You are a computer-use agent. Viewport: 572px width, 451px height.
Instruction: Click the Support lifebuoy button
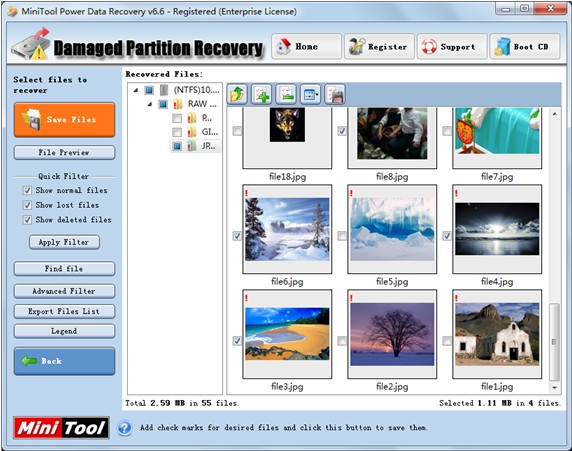[x=452, y=46]
